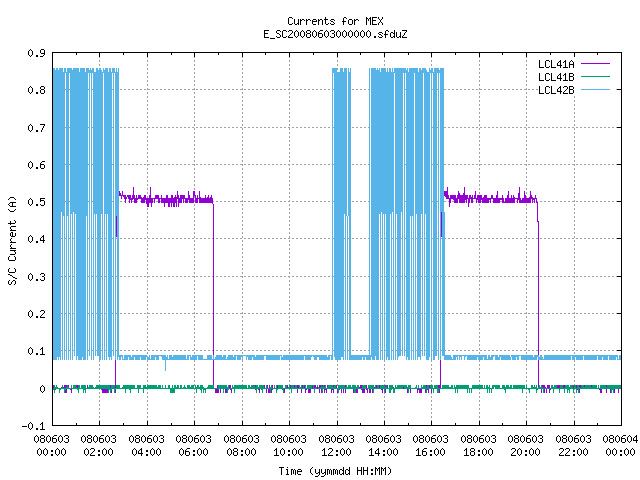Click the 080604 00:00 x-axis tick label
This screenshot has height=480, width=640.
(x=620, y=446)
